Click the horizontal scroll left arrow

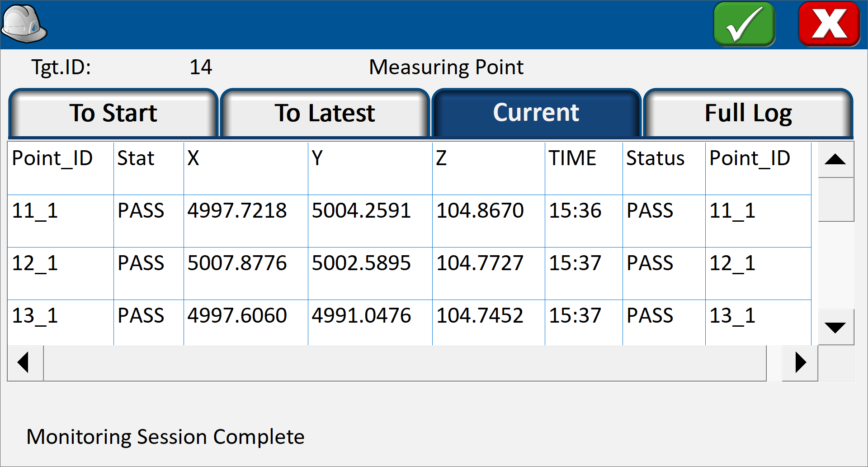click(25, 363)
